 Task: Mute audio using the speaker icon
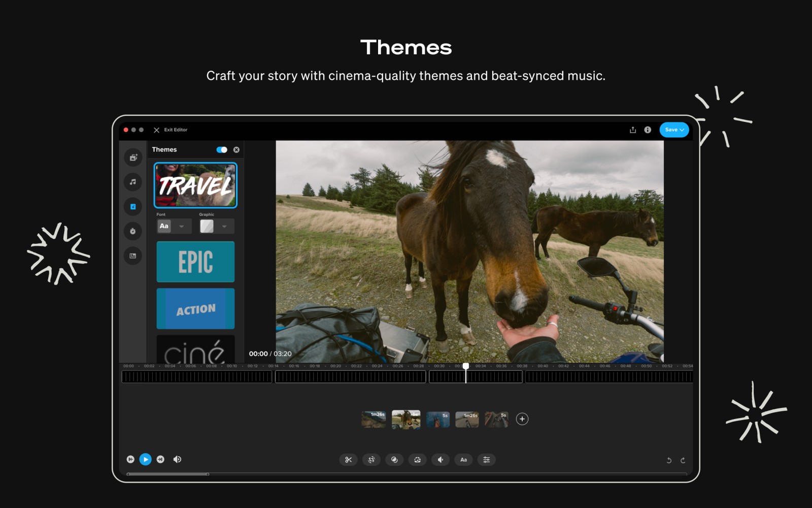point(177,459)
